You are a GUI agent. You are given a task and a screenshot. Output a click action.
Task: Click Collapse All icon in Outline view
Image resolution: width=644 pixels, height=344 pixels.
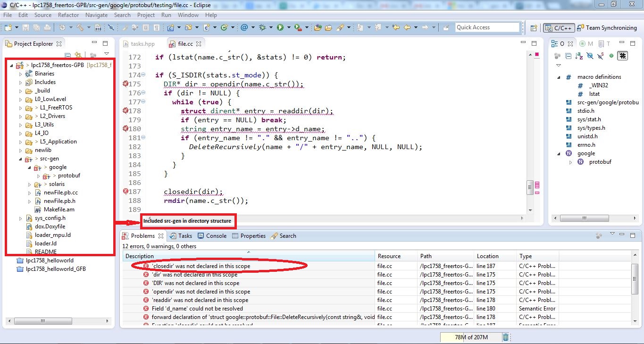coord(568,56)
